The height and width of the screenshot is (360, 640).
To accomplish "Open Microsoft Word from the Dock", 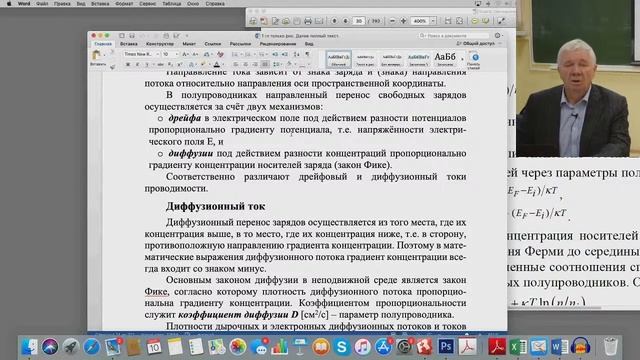I will tap(560, 347).
